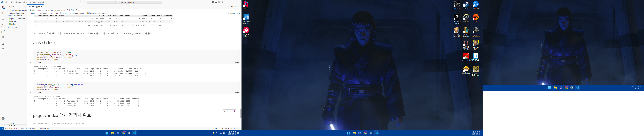
Task: Delete the page57 markdown cell via trash icon
Action: point(234,111)
